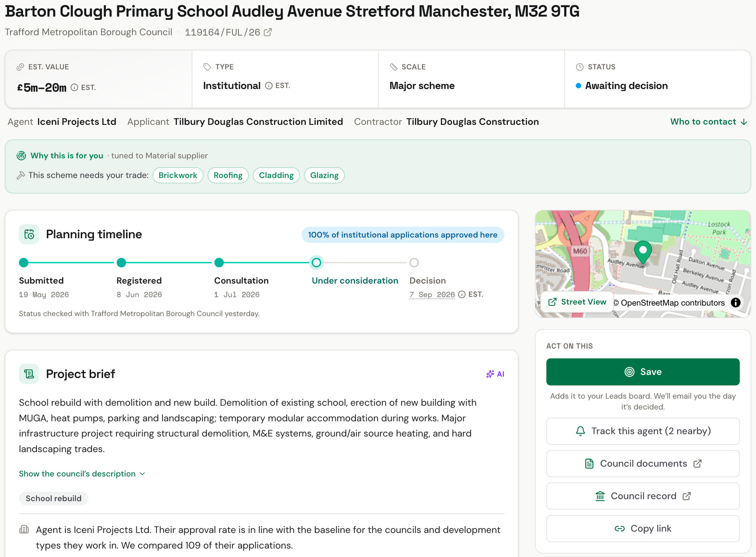Click the Submitted timeline marker
This screenshot has height=557, width=756.
(24, 262)
